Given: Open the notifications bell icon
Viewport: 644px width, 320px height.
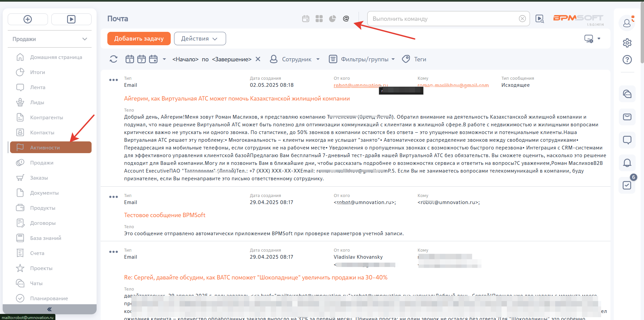Looking at the screenshot, I should [627, 163].
